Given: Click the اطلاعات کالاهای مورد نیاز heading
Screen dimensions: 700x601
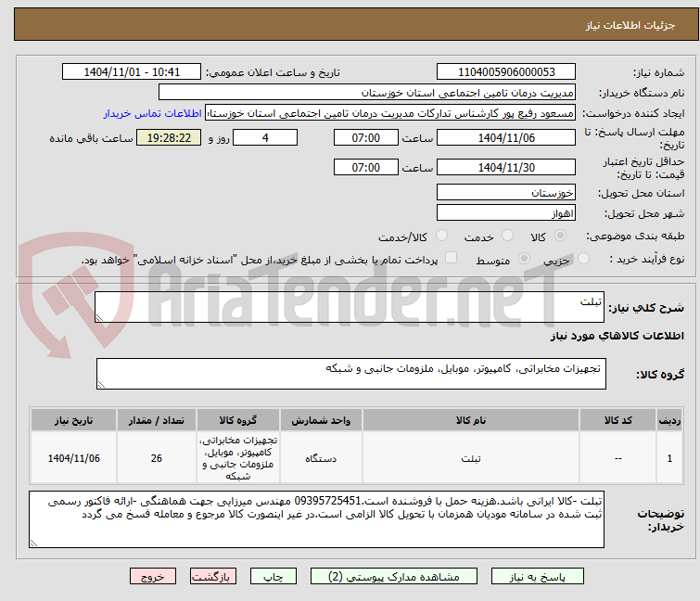Looking at the screenshot, I should point(617,336).
